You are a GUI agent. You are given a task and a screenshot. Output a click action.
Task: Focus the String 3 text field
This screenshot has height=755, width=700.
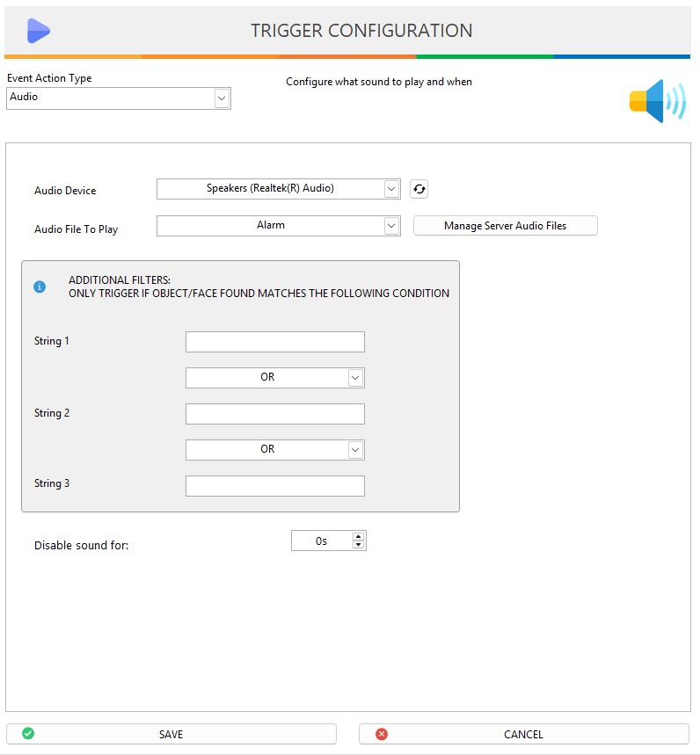275,486
